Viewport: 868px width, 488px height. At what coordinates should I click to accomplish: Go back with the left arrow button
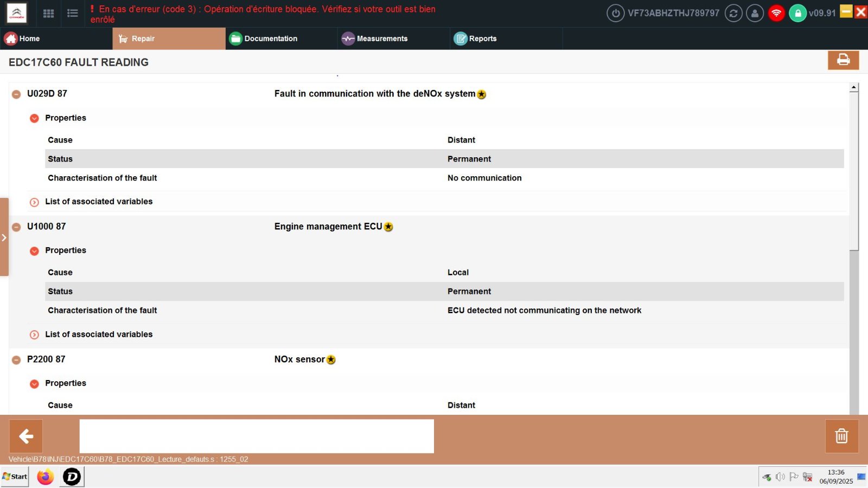click(26, 436)
